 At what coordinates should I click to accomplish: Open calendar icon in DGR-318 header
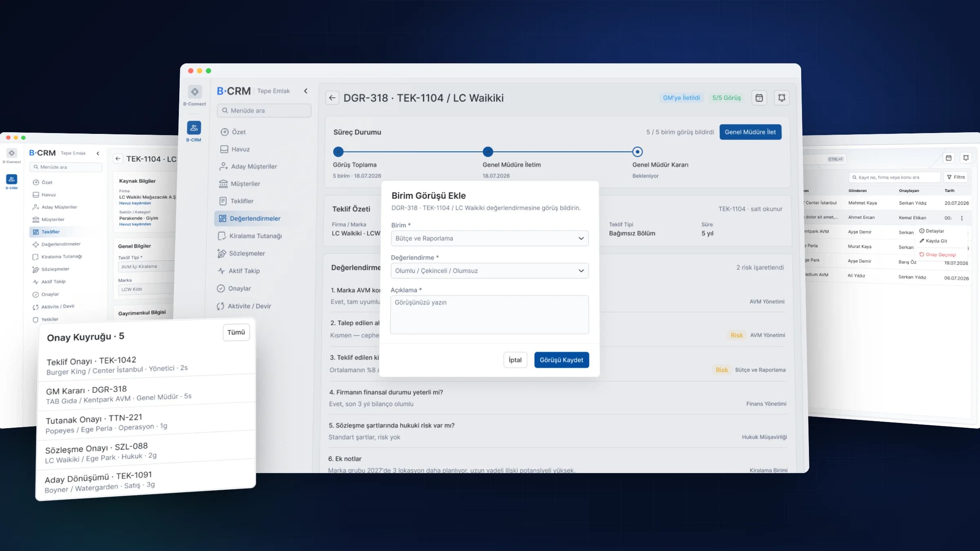(x=759, y=98)
